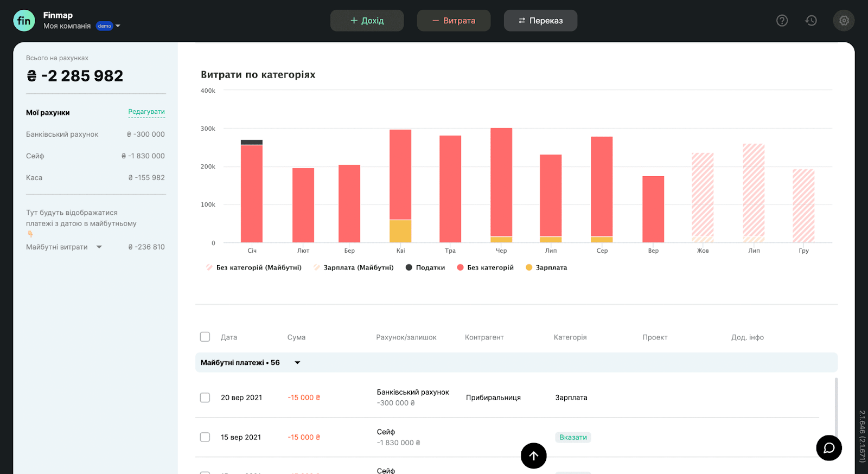
Task: Open the chat support bubble
Action: coord(828,448)
